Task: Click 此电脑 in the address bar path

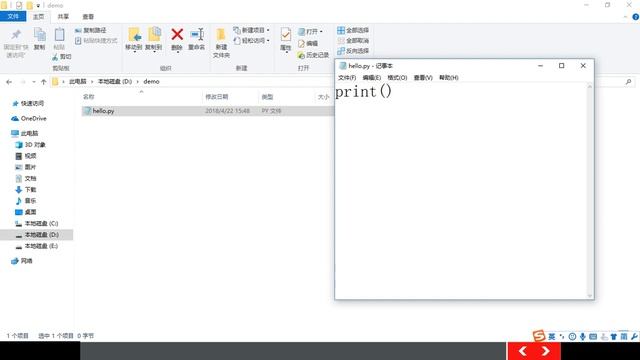Action: tap(78, 82)
